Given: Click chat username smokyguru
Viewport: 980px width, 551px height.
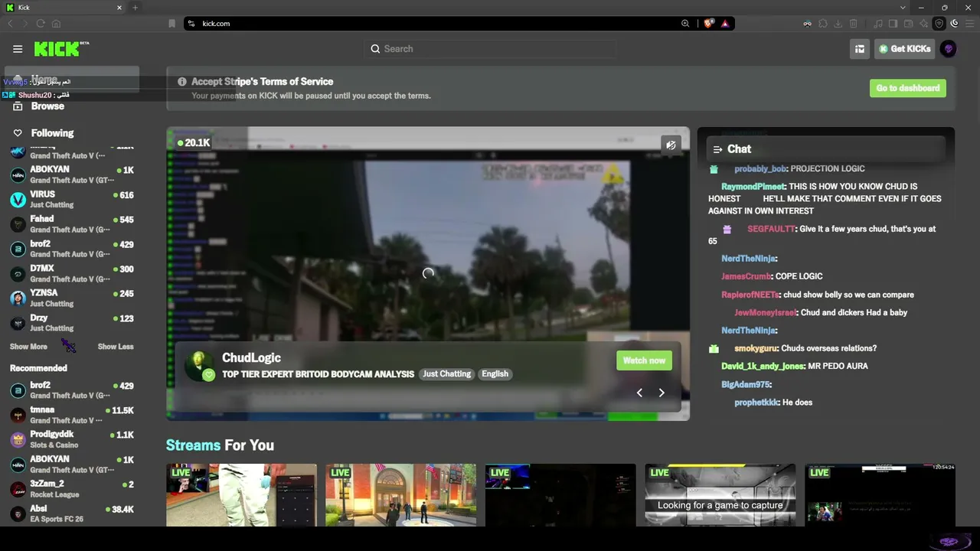Looking at the screenshot, I should click(x=756, y=348).
